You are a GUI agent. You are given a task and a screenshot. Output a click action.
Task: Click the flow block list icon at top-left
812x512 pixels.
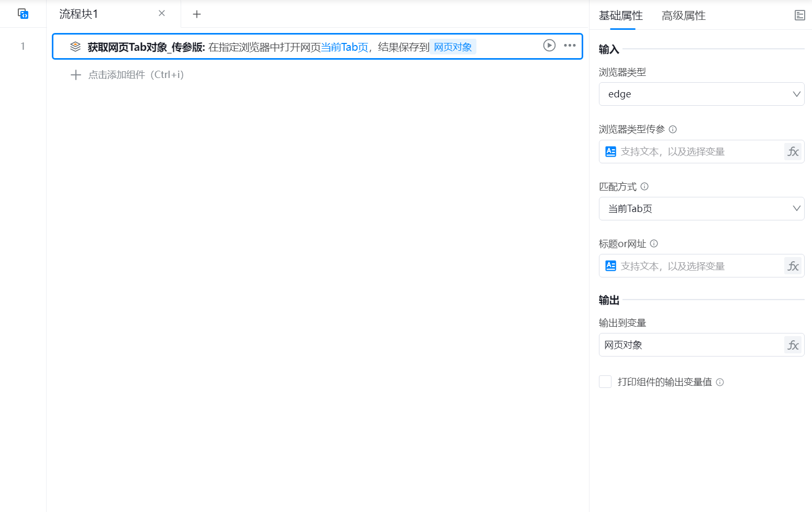[x=23, y=14]
